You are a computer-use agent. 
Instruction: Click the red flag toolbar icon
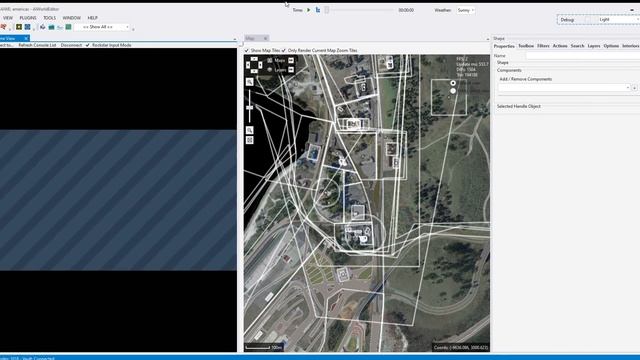click(x=4, y=27)
